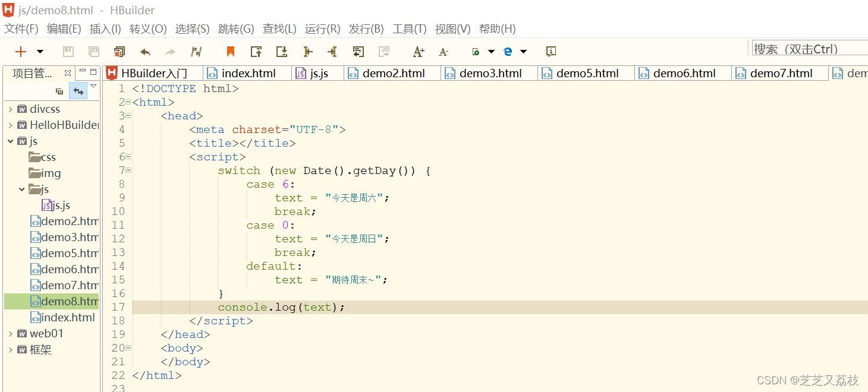Open the 视图(V) menu
868x392 pixels.
(452, 29)
